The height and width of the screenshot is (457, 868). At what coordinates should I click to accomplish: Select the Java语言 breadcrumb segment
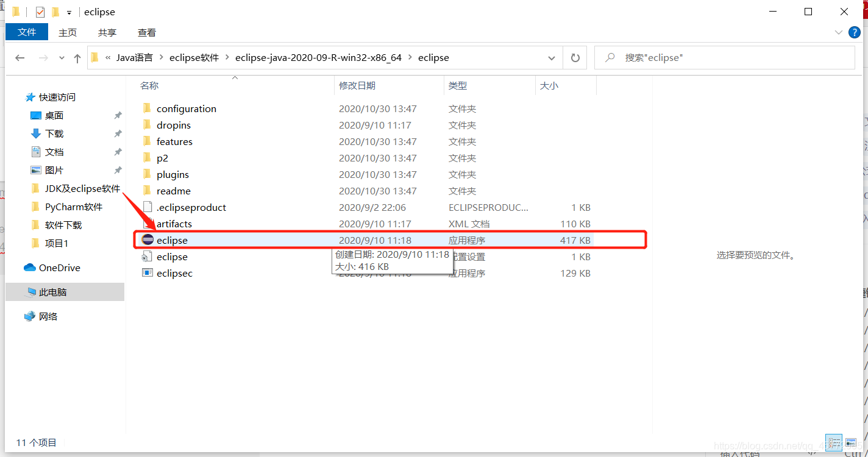point(135,58)
